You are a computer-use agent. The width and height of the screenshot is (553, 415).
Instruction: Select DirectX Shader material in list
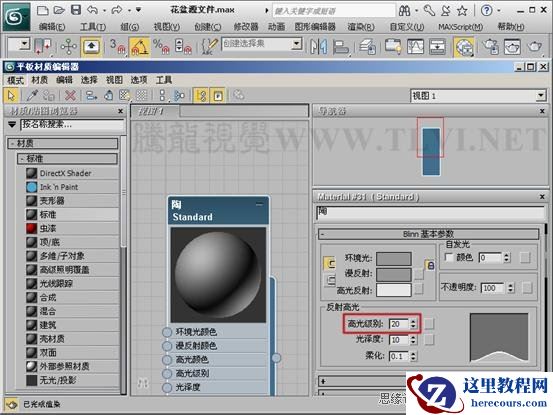(72, 173)
